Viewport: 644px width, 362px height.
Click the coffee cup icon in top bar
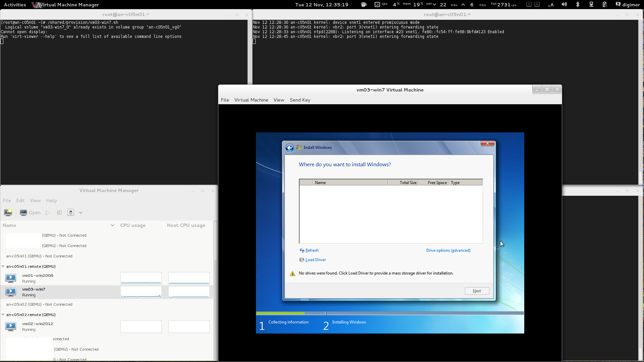coord(364,5)
